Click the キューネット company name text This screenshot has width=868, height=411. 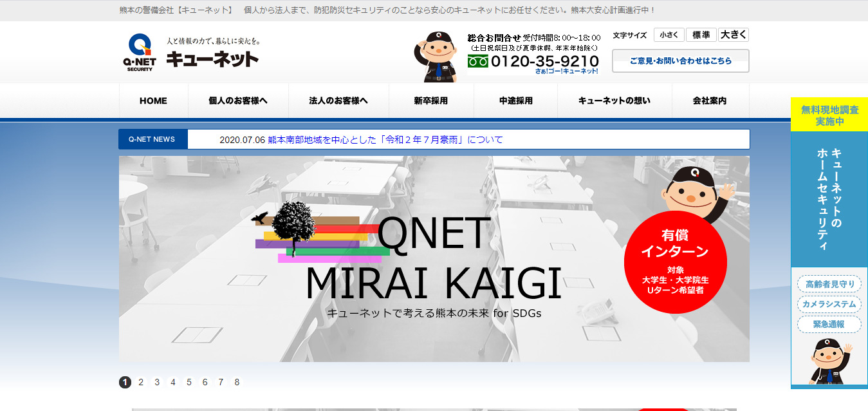click(x=212, y=59)
